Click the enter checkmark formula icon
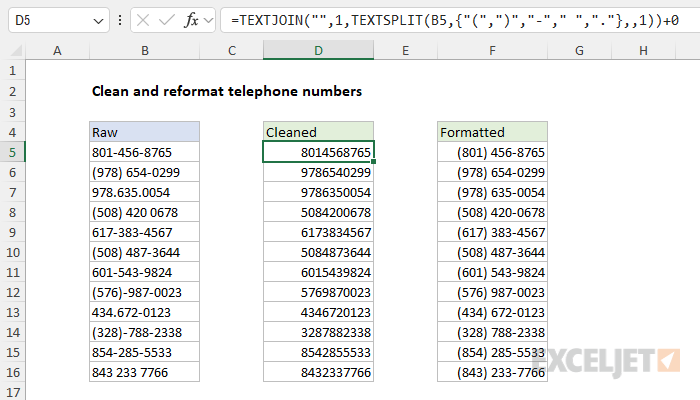 [x=167, y=20]
